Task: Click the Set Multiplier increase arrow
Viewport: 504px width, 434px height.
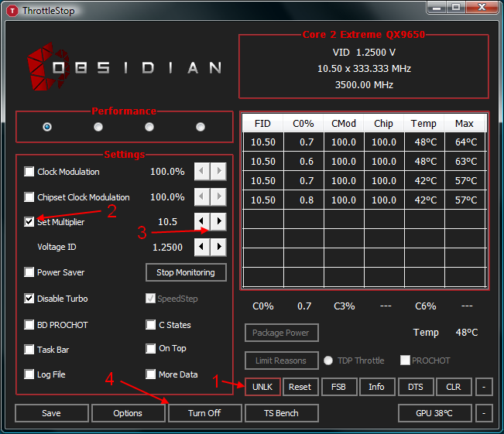Action: click(x=219, y=222)
